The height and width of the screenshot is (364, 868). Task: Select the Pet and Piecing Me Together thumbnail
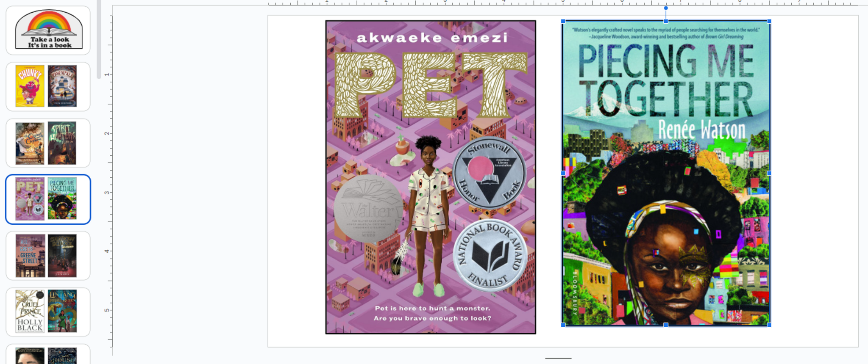point(48,199)
